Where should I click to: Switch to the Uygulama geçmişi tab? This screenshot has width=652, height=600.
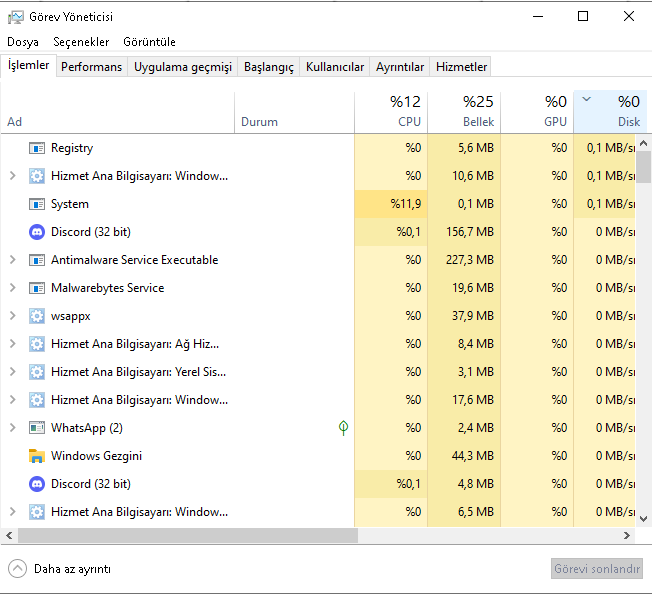click(x=183, y=67)
